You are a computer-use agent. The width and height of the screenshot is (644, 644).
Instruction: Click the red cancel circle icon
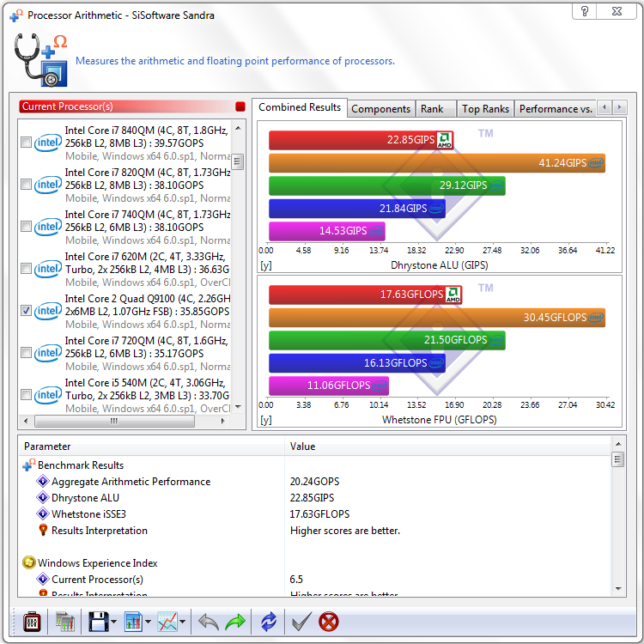[x=329, y=622]
